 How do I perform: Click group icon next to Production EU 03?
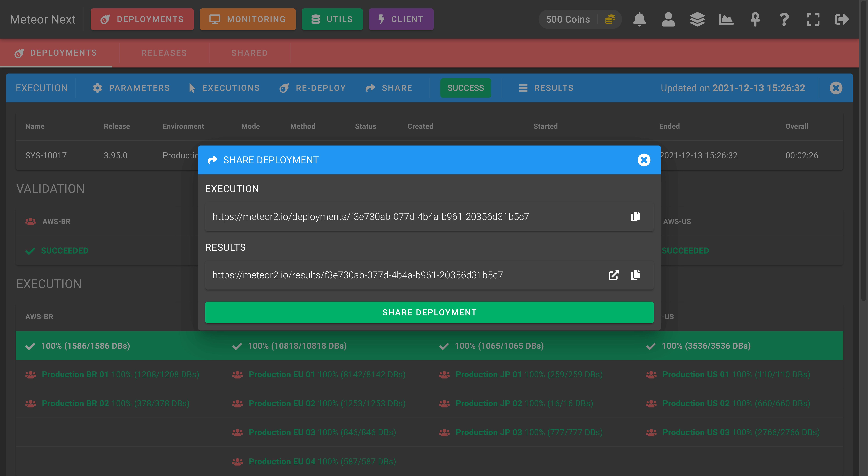click(x=237, y=433)
